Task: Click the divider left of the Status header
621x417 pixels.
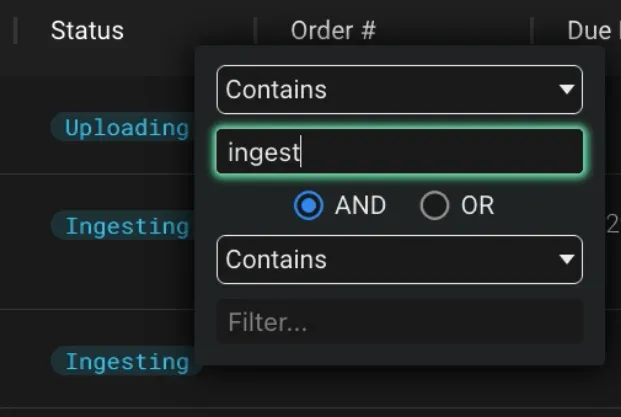Action: tap(15, 31)
